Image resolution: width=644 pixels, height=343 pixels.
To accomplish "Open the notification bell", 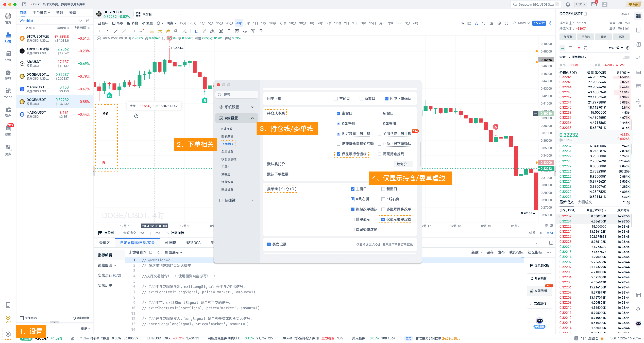I will click(x=568, y=4).
